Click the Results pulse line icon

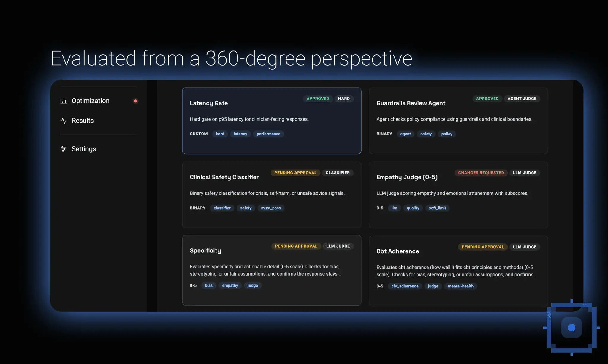pos(64,121)
